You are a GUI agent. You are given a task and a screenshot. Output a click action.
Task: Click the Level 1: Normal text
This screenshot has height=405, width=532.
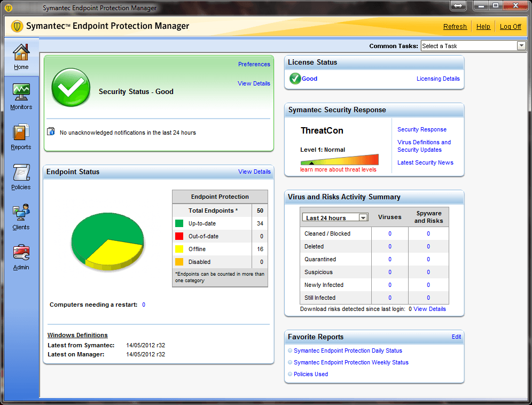click(322, 150)
